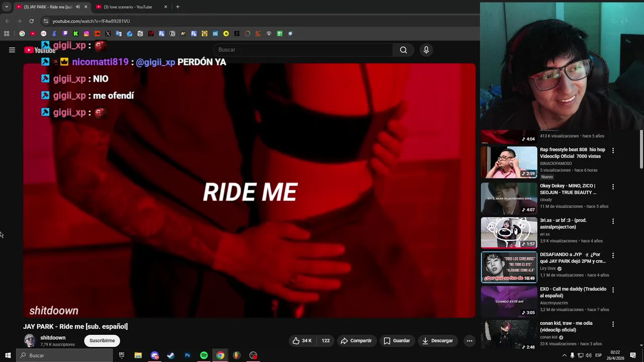Open Photoshop from taskbar
Screen dimensions: 644x362
point(187,355)
